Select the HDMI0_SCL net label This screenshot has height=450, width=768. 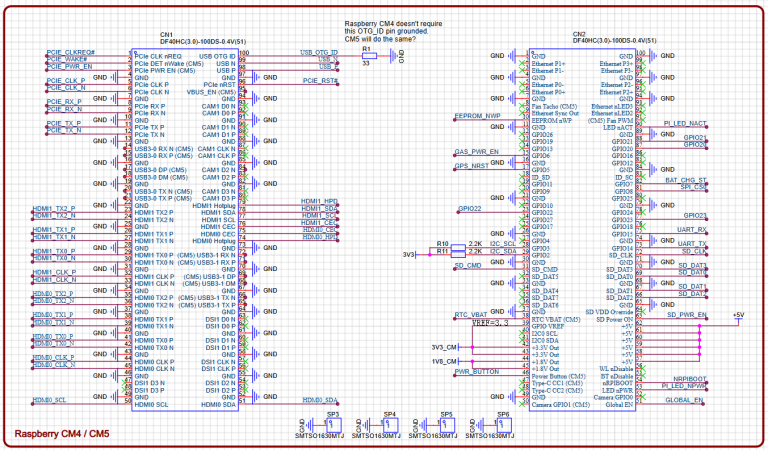click(x=49, y=401)
